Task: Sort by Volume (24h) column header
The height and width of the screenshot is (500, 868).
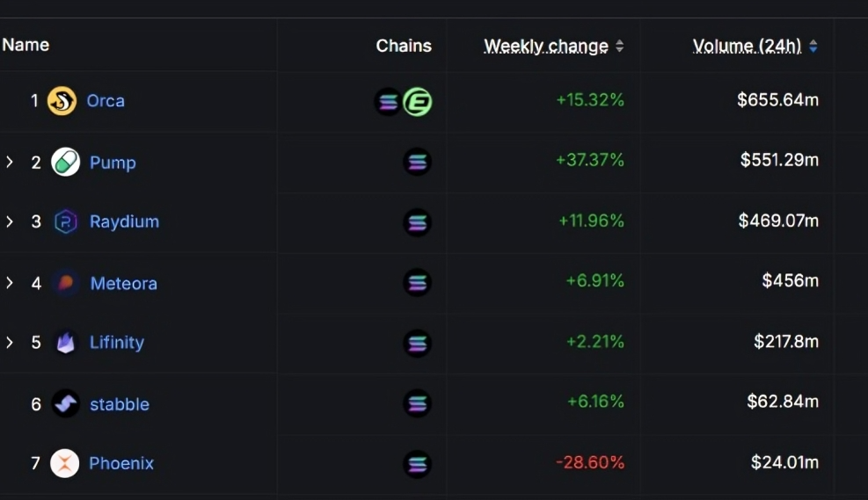Action: [x=747, y=46]
